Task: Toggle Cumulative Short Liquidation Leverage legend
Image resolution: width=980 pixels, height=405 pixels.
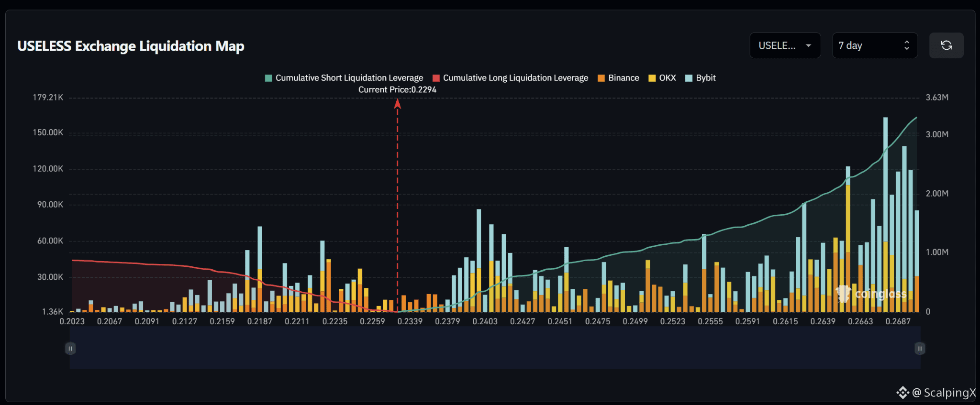Action: click(x=344, y=78)
